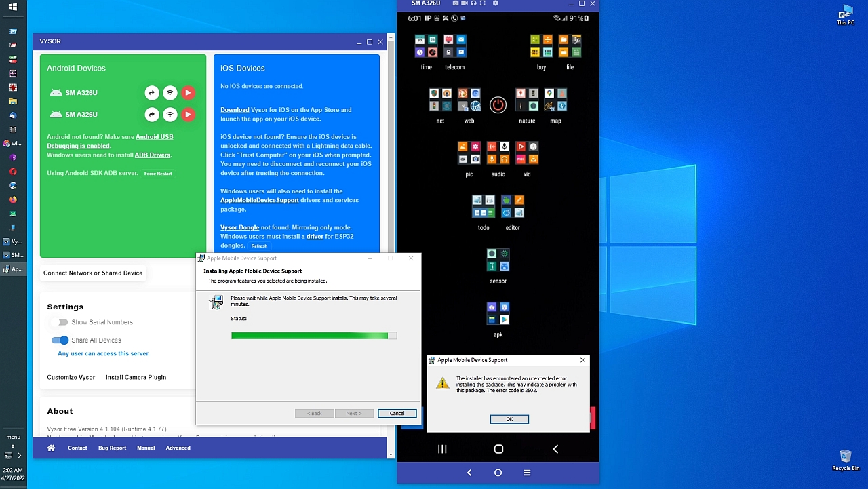Close the error 2502 dialog

pyautogui.click(x=583, y=360)
